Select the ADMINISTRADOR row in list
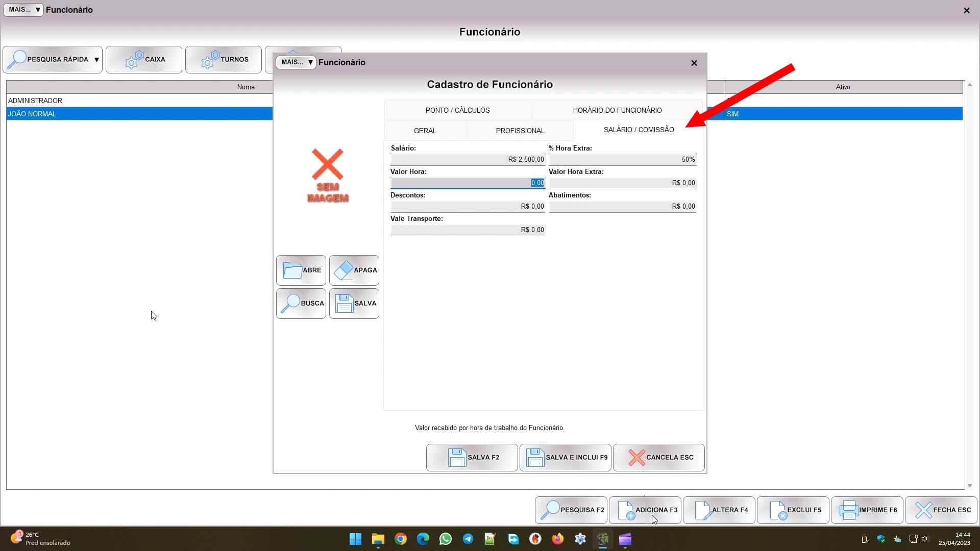This screenshot has height=551, width=980. [x=138, y=101]
